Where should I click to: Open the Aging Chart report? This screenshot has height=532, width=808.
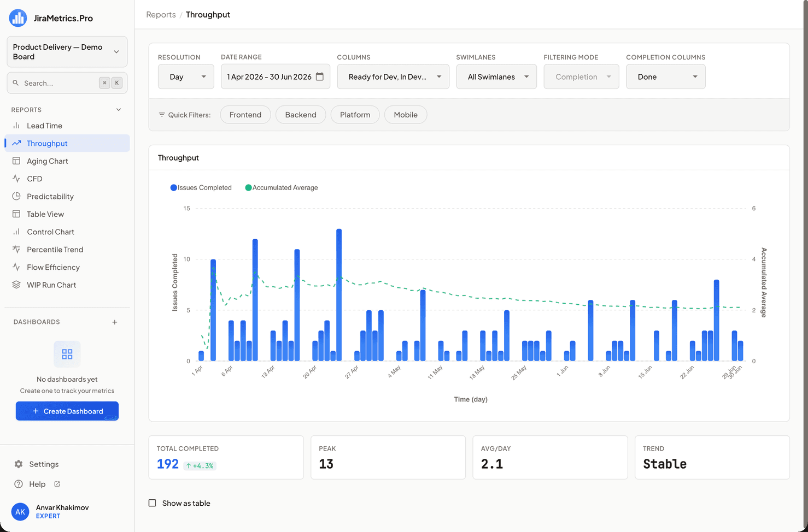[67, 161]
